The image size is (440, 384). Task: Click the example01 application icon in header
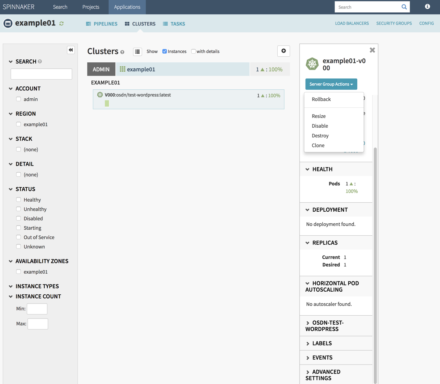(x=8, y=23)
